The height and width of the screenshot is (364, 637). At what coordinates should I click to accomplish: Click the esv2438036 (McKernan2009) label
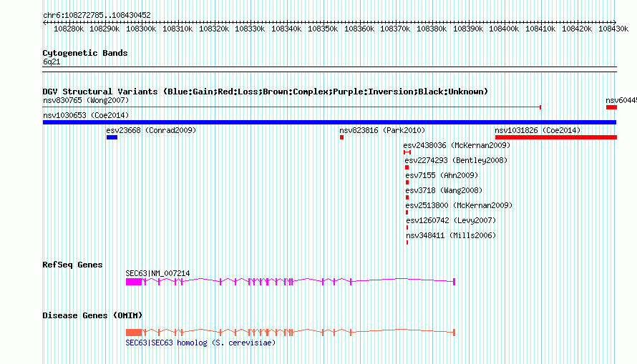(x=457, y=145)
